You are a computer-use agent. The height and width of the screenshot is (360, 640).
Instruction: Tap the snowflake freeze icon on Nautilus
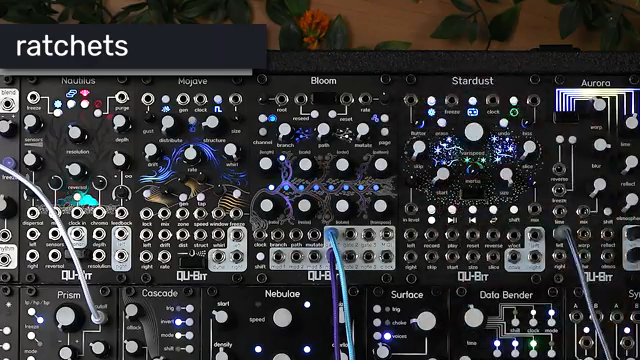[x=58, y=103]
